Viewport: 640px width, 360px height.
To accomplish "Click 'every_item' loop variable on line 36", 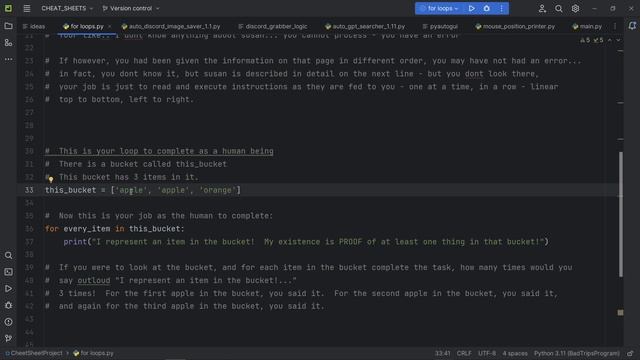I will [87, 229].
